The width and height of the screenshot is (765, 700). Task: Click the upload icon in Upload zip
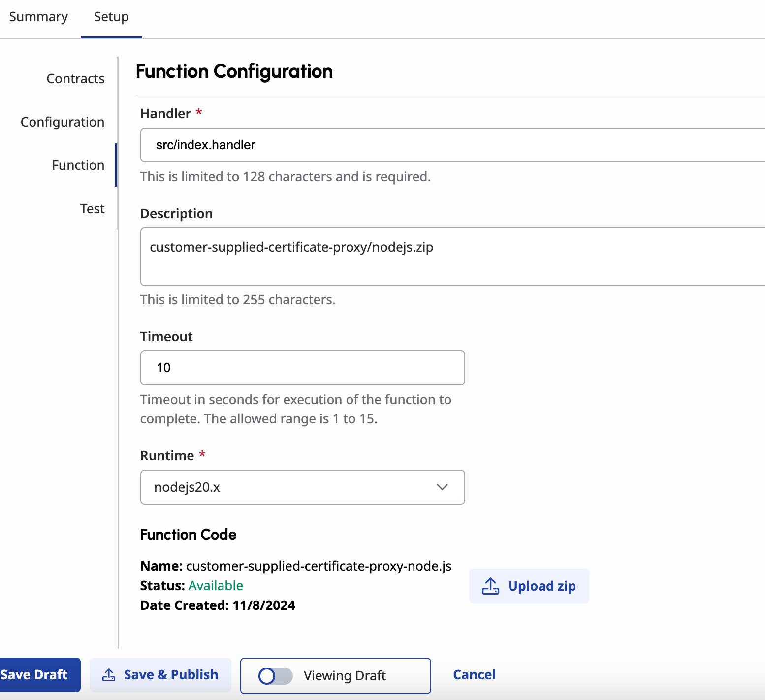click(x=490, y=586)
